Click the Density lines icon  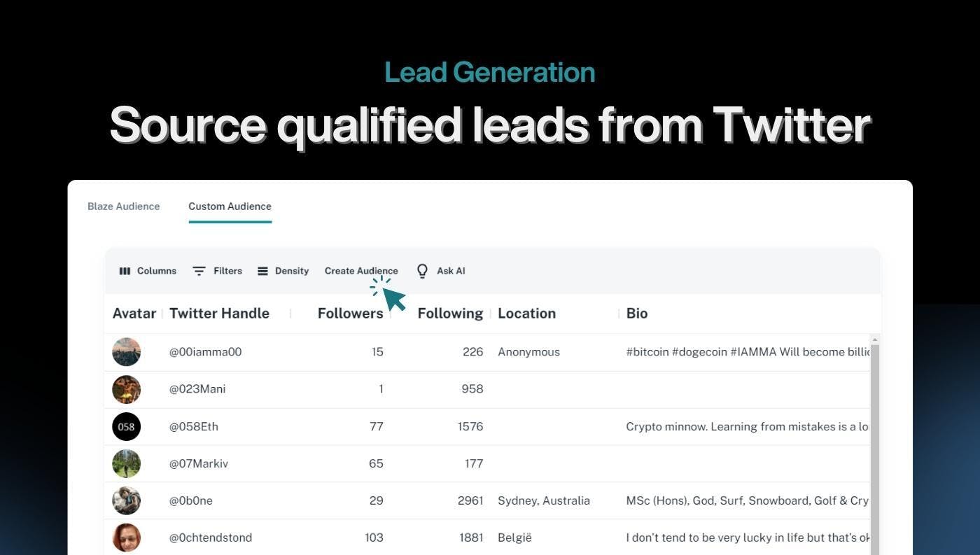click(262, 271)
